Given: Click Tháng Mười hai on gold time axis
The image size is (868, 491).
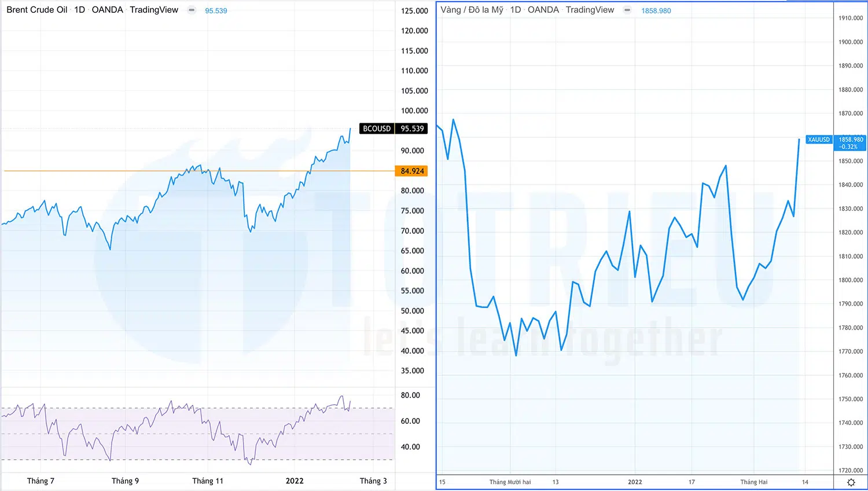Looking at the screenshot, I should 510,482.
